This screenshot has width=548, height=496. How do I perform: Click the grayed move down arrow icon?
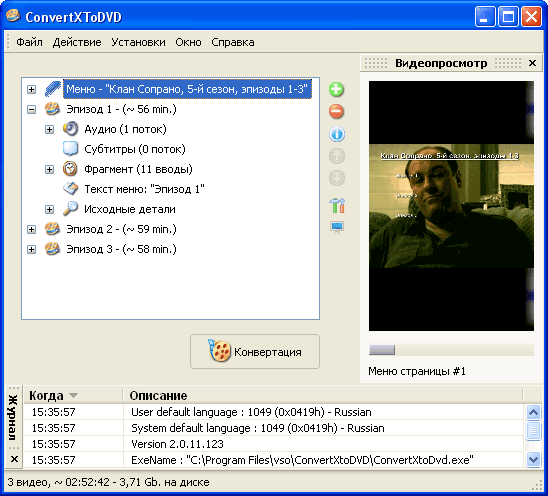coord(337,178)
